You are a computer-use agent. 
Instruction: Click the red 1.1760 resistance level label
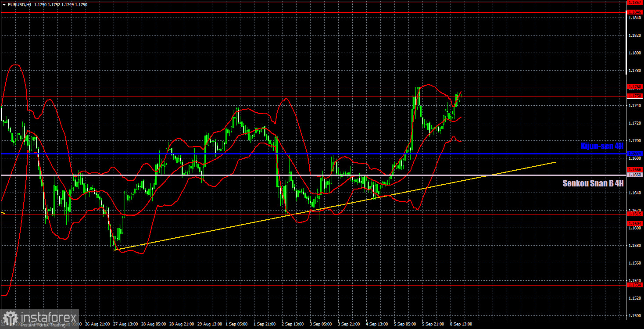click(635, 87)
